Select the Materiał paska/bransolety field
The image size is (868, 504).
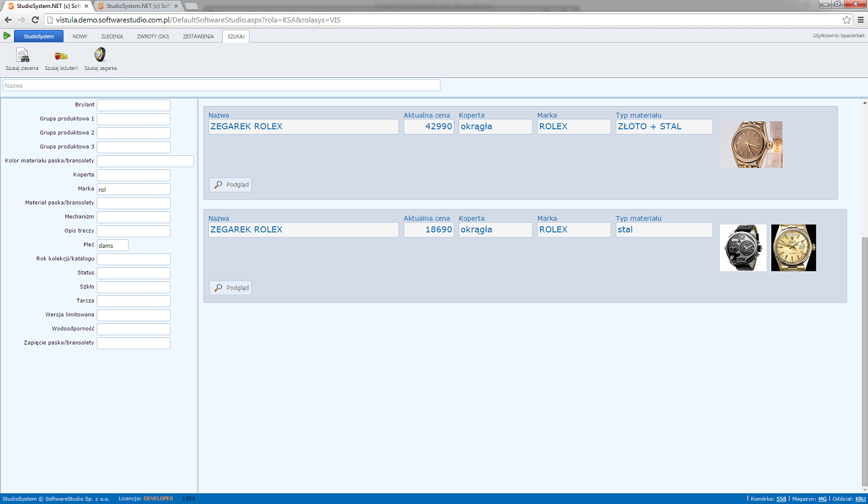point(133,203)
